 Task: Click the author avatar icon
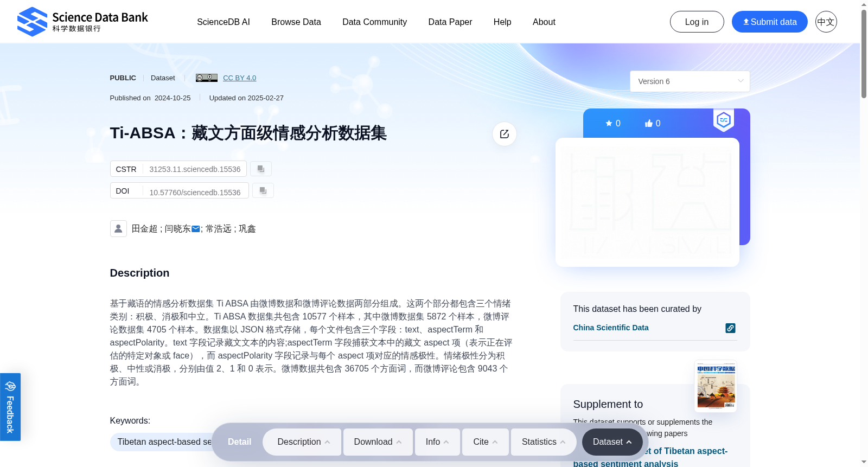tap(118, 228)
